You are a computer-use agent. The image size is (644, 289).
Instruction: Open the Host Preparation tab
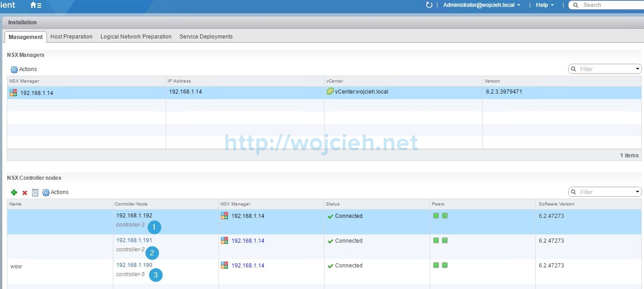72,37
